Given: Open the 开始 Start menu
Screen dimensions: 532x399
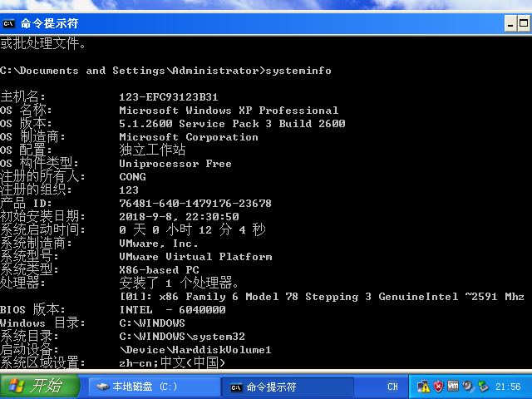Looking at the screenshot, I should (39, 386).
